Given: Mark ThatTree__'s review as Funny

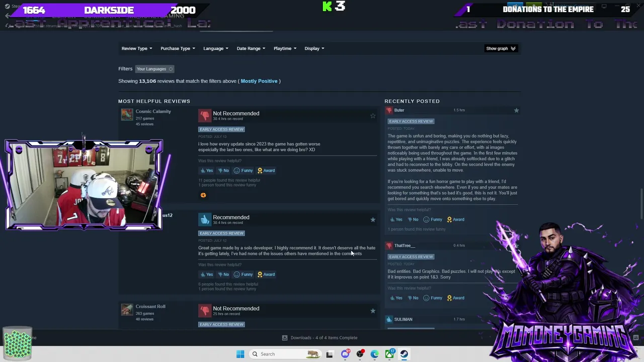Looking at the screenshot, I should click(433, 298).
